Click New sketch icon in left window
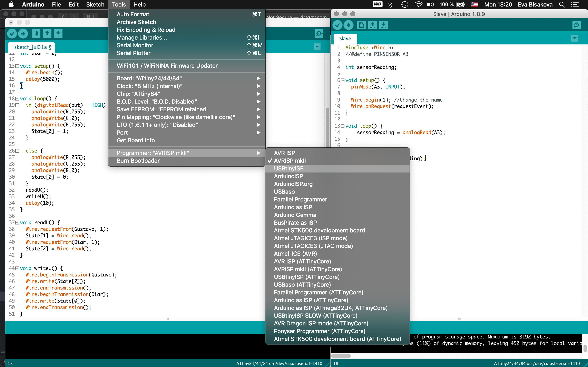This screenshot has height=367, width=588. (x=36, y=33)
